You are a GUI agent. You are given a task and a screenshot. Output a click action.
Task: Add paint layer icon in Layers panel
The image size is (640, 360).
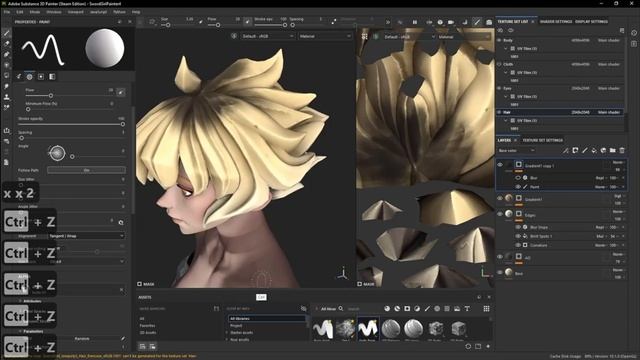[584, 151]
